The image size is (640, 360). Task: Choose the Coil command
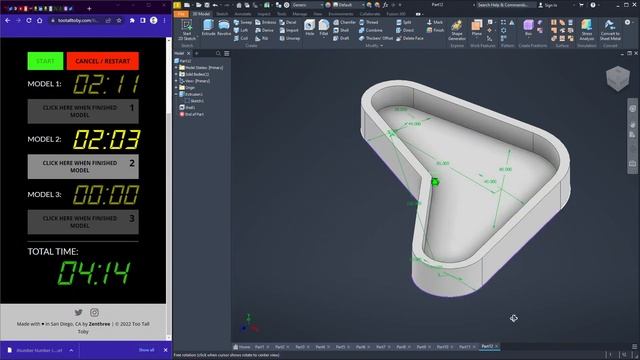pos(241,38)
